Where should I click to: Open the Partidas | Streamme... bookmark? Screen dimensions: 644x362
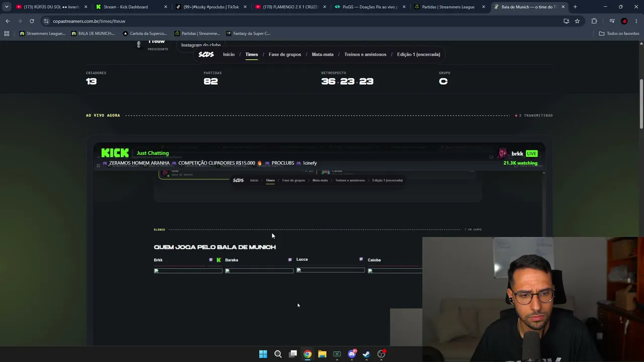point(197,34)
